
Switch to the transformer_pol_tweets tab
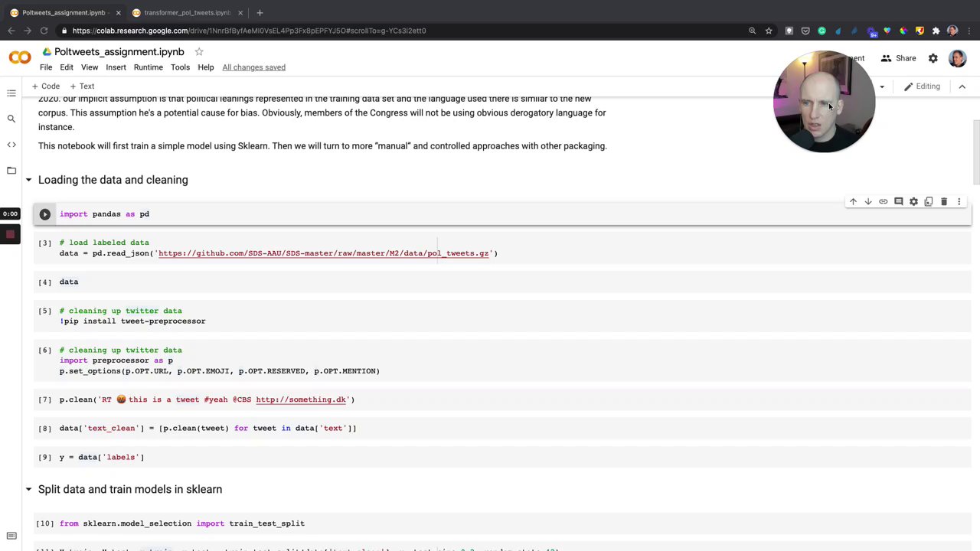tap(186, 12)
